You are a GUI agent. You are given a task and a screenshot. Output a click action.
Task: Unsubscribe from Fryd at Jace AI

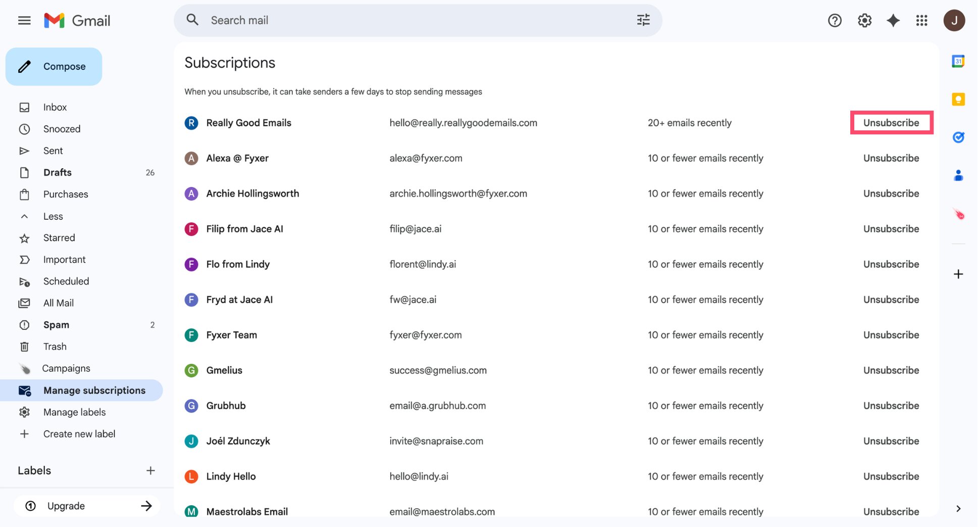891,300
